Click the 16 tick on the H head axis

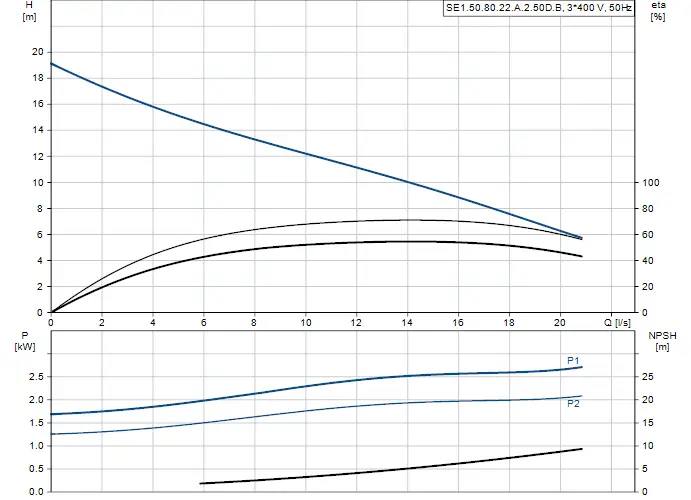[x=38, y=104]
